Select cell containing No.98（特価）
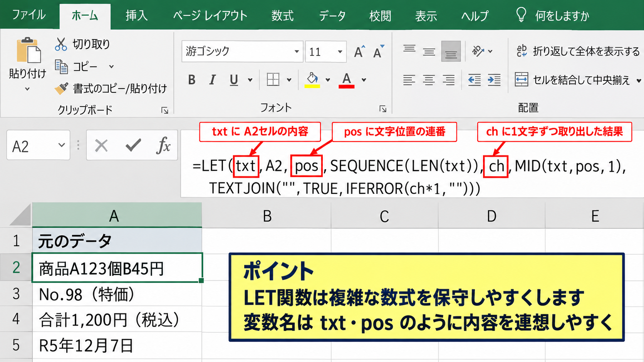Image resolution: width=644 pixels, height=362 pixels. (117, 294)
